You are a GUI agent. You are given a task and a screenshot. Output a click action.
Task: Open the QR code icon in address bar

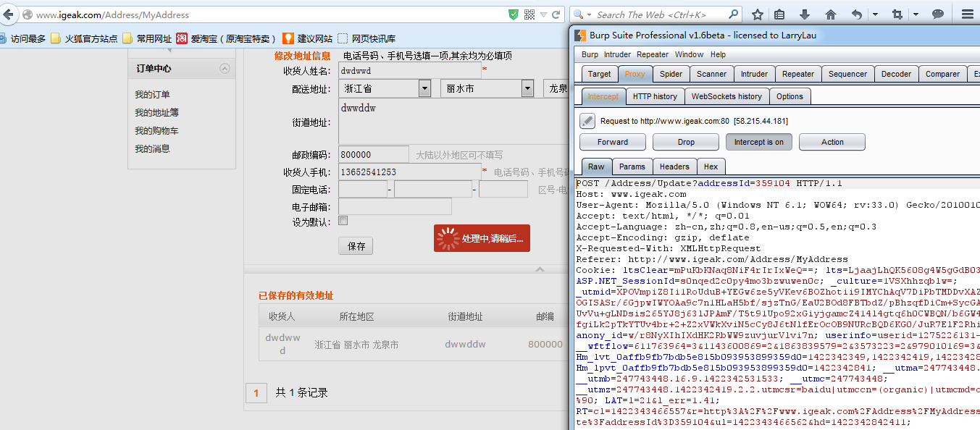tap(529, 14)
